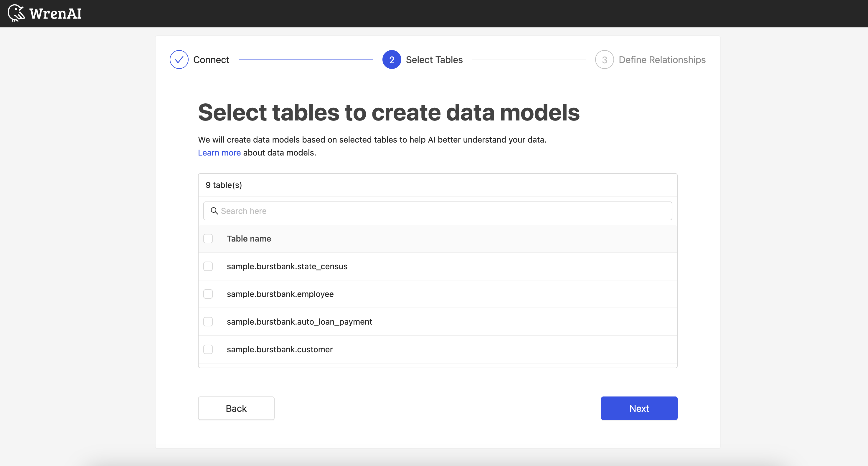868x466 pixels.
Task: Click the Next button
Action: [639, 408]
